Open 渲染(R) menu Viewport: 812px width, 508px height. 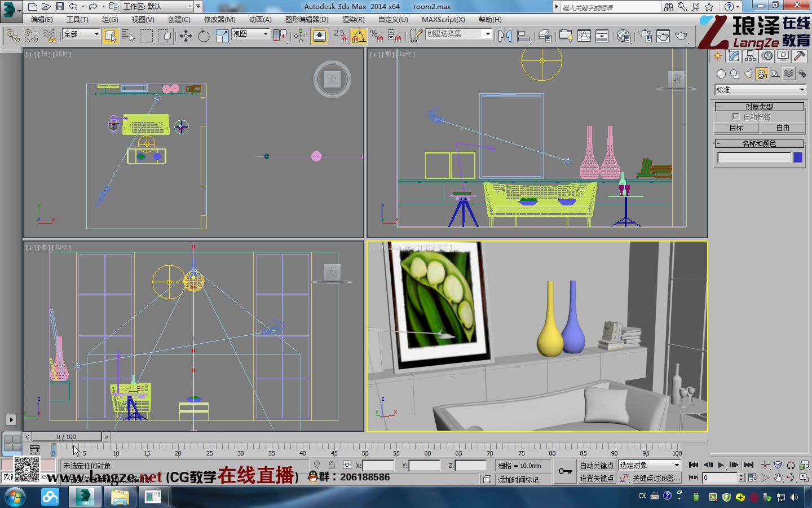[353, 19]
